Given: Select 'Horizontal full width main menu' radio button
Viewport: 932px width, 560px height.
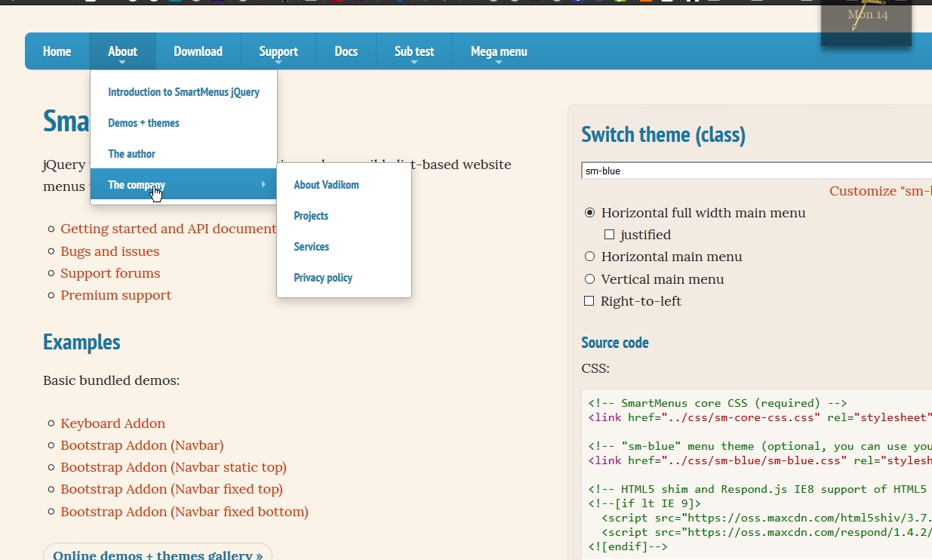Looking at the screenshot, I should [x=589, y=213].
